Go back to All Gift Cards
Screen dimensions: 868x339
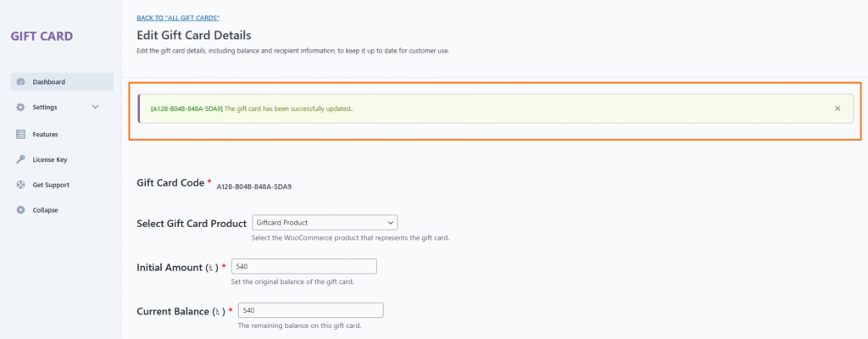pyautogui.click(x=178, y=18)
